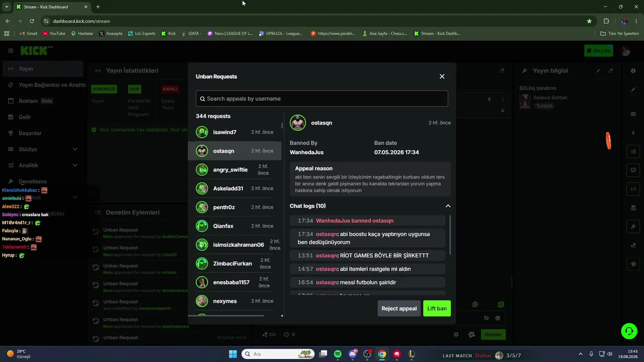Close the Unban Requests dialog
This screenshot has width=644, height=362.
click(442, 76)
